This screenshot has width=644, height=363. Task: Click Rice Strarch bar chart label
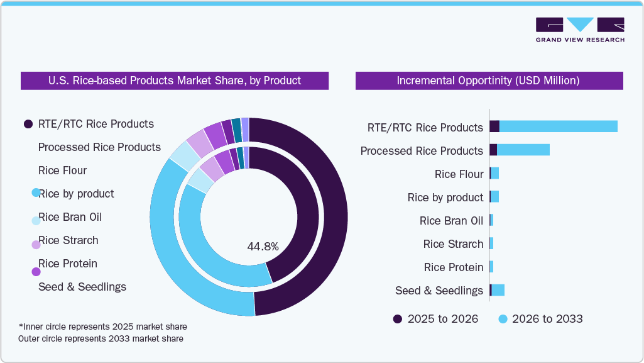[454, 244]
